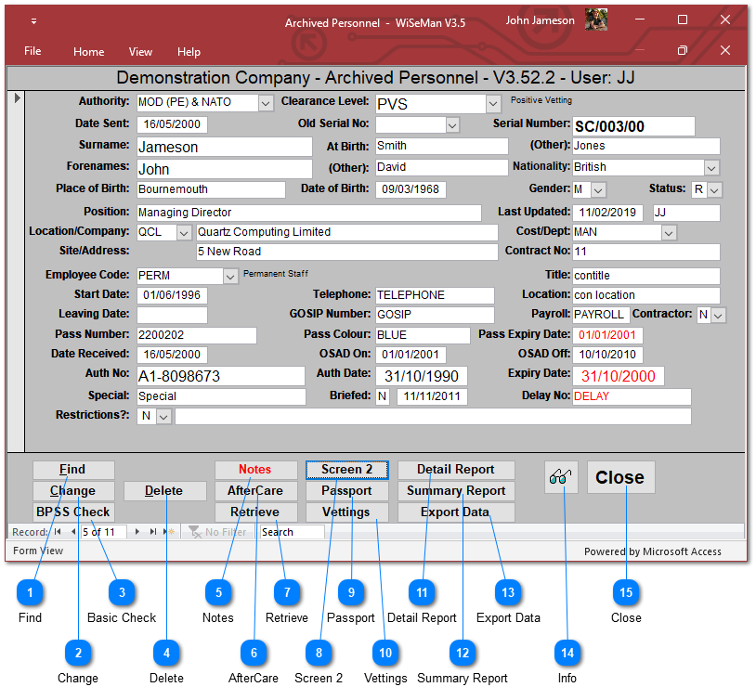This screenshot has width=756, height=700.
Task: Click the Vettings button
Action: tap(345, 512)
